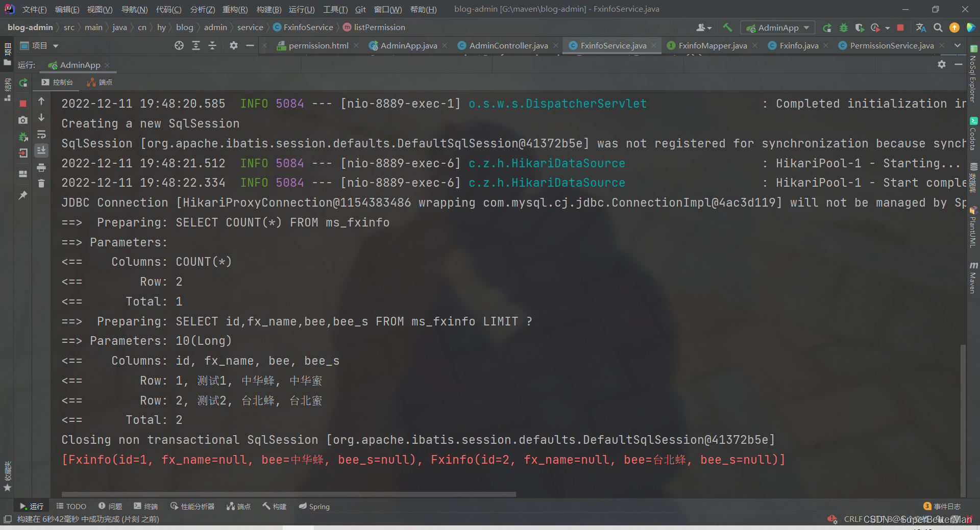Expand the profiler options dropdown arrow
980x530 pixels.
tap(888, 28)
